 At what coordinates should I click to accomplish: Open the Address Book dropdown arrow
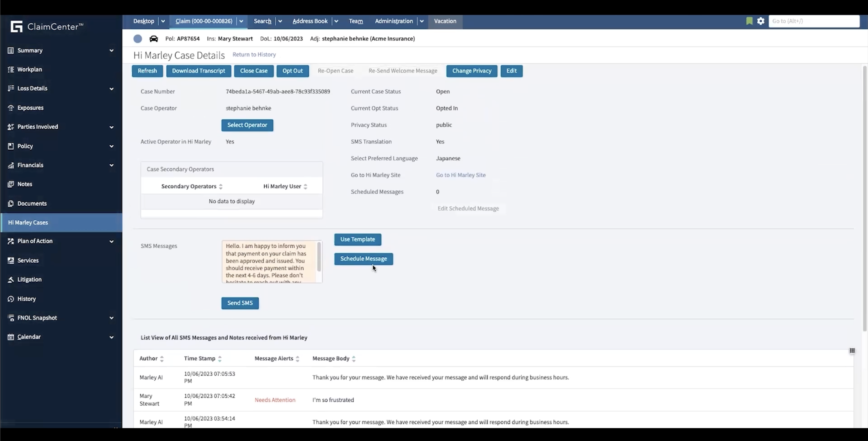pos(336,21)
